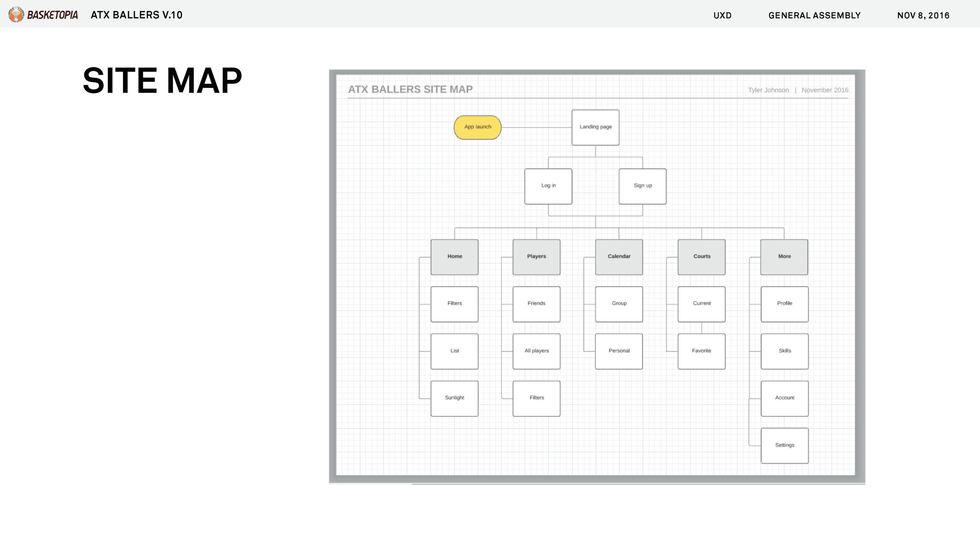
Task: Select the Log in box
Action: click(x=548, y=186)
